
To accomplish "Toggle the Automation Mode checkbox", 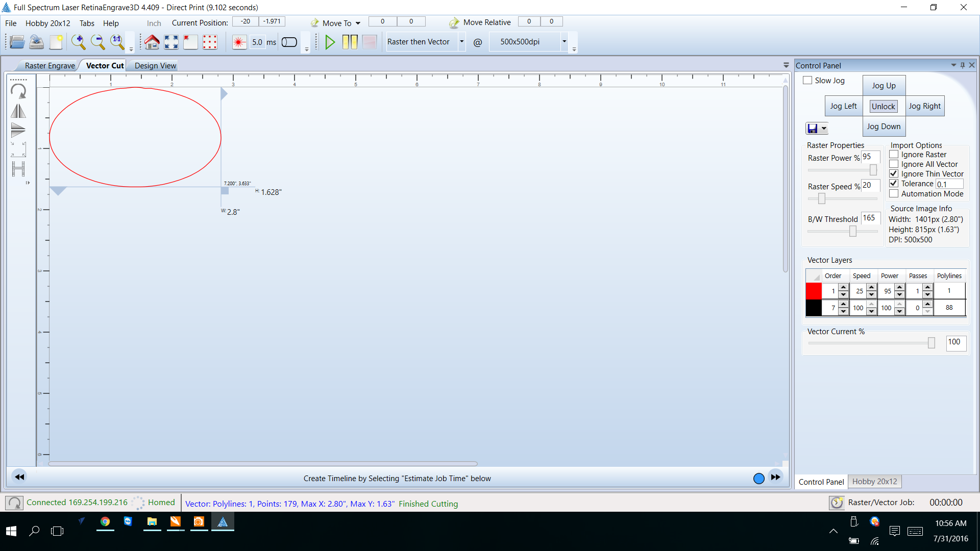I will [x=894, y=193].
